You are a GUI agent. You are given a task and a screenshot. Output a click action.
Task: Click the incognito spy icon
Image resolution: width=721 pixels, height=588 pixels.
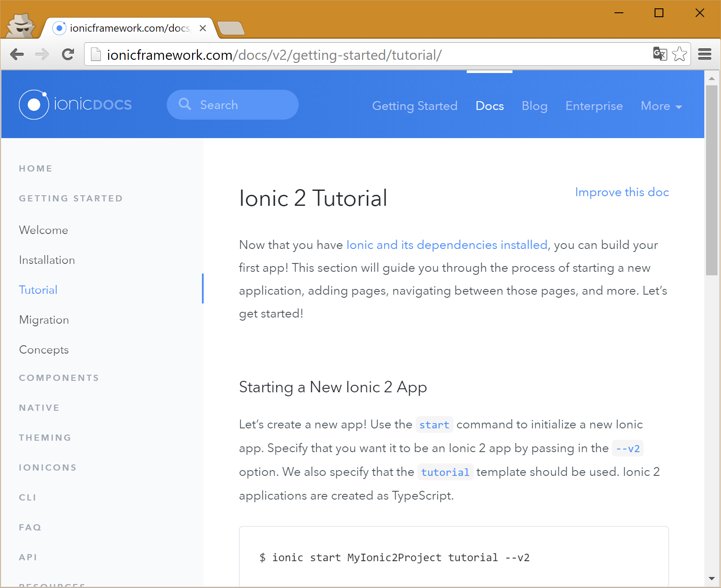21,26
